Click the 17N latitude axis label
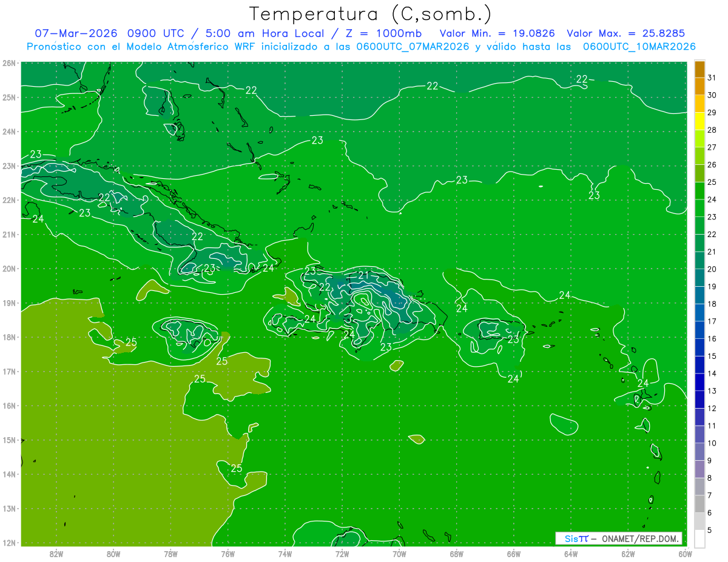 tap(9, 372)
